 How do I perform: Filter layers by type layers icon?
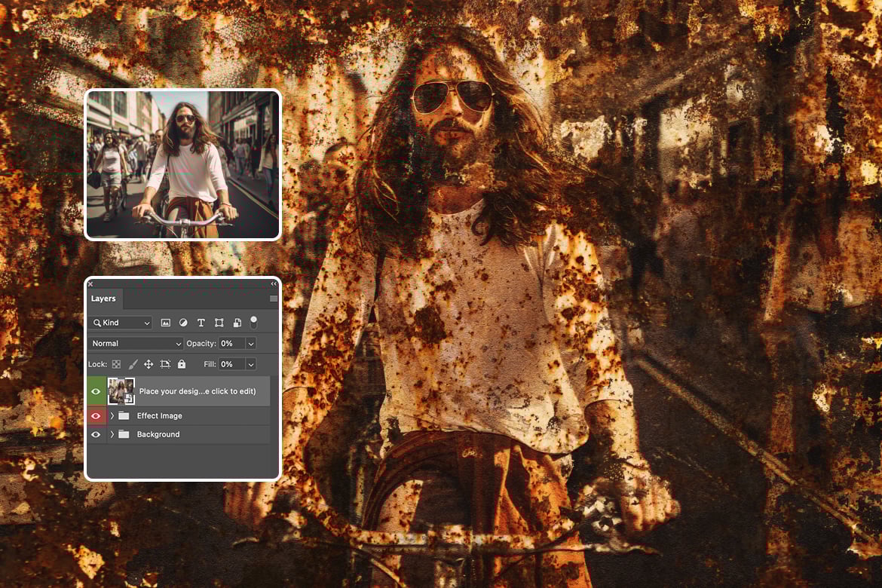point(201,323)
